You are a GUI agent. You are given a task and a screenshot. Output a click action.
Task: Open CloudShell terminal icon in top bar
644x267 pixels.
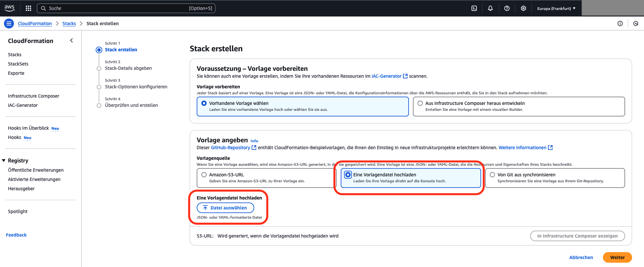[x=474, y=8]
